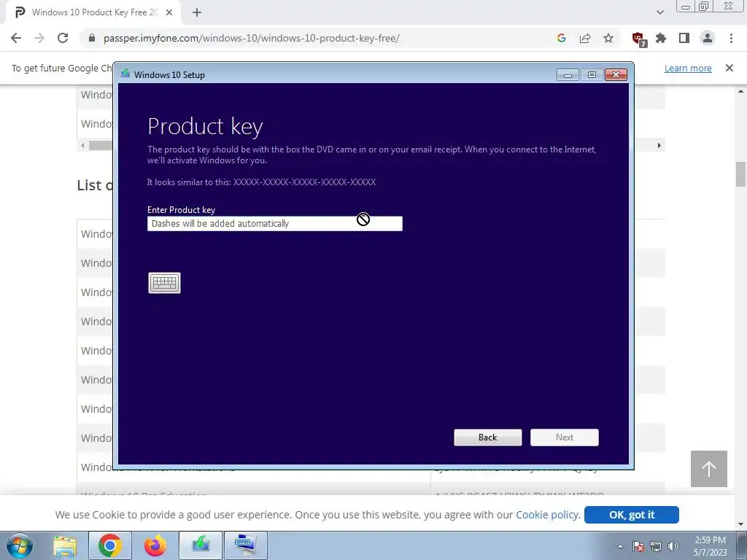Open the network tray icon
The image size is (747, 560).
tap(656, 546)
